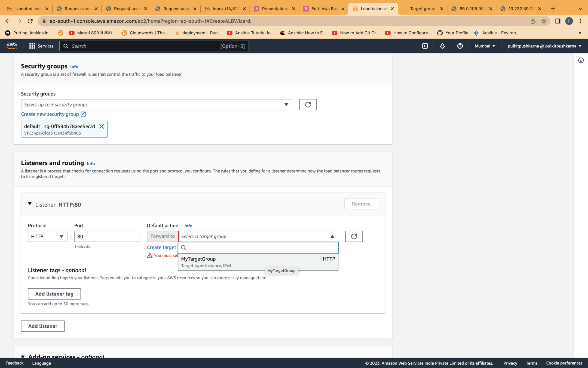Open the notifications bell icon
The image size is (588, 368).
pos(442,46)
